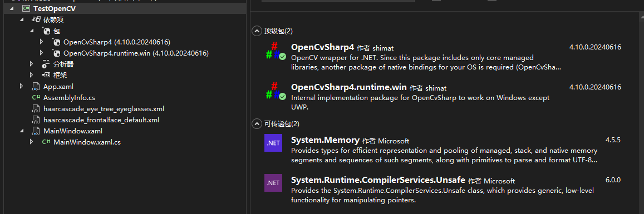Click Unsafe package version 6.0.0
The width and height of the screenshot is (644, 214).
613,180
